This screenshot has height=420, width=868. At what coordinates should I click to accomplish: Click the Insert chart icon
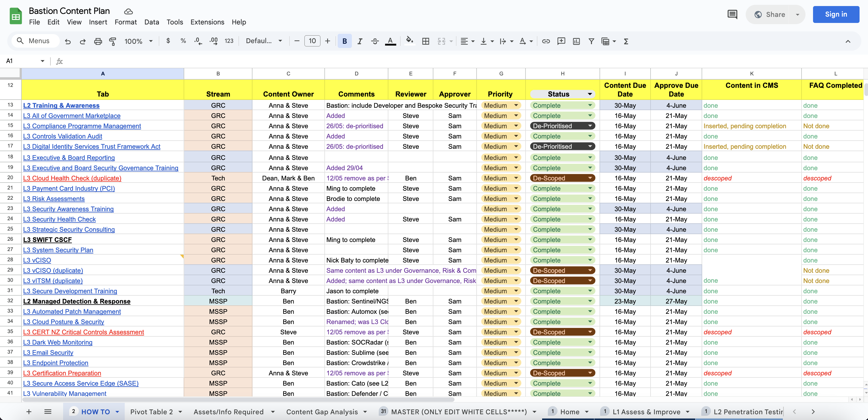[x=576, y=41]
